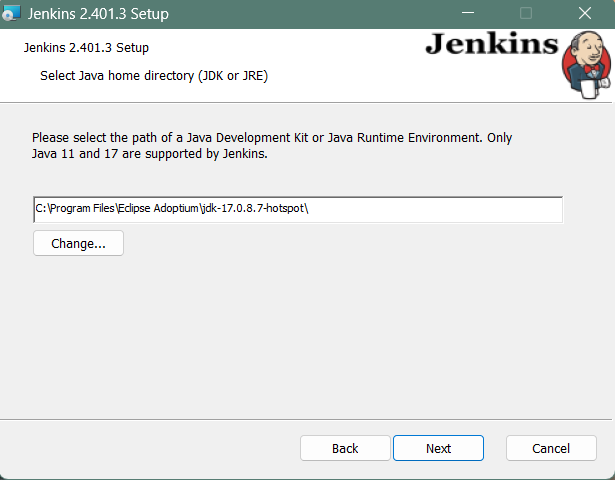Click the Java 11 and 17 supported note
The height and width of the screenshot is (480, 615).
[150, 155]
